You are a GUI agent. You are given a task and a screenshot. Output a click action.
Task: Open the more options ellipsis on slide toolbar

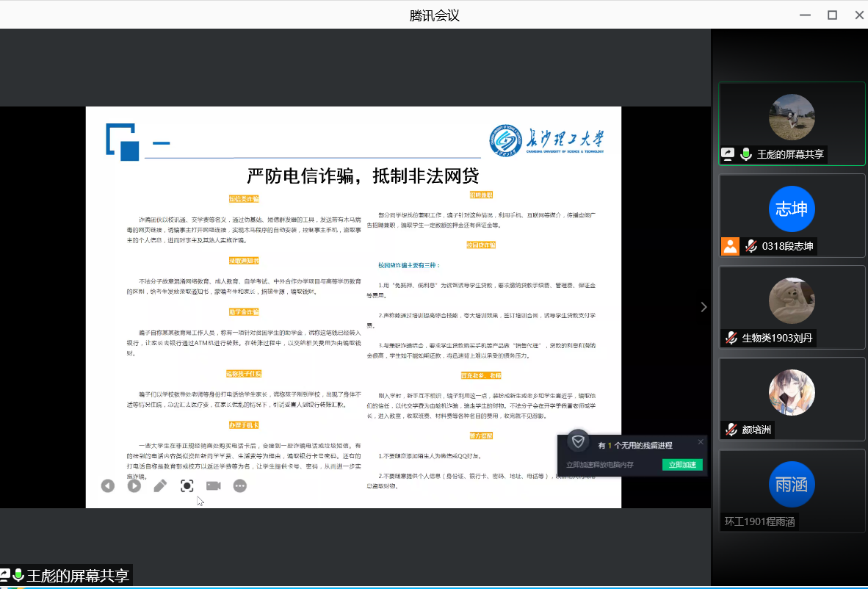tap(240, 485)
